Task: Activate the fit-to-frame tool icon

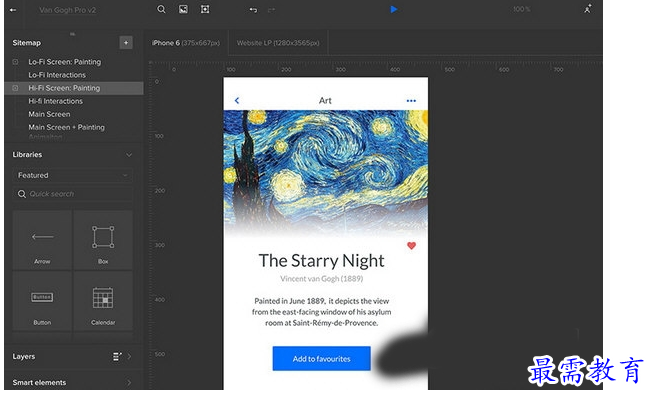Action: (x=205, y=10)
